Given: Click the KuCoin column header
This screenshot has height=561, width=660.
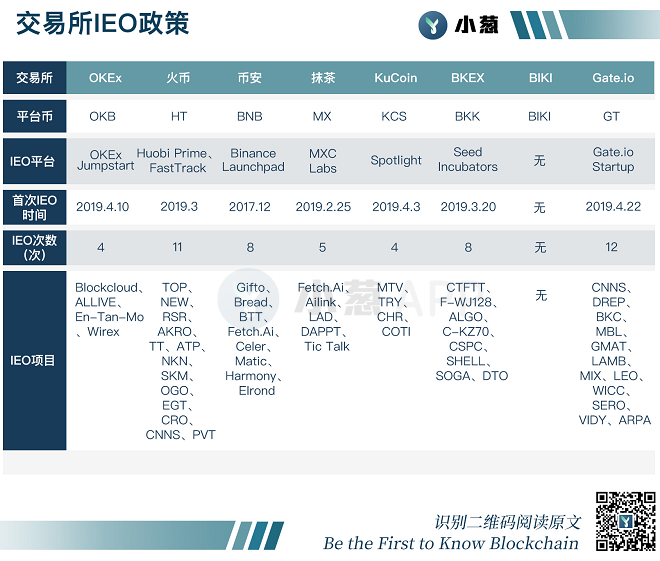Looking at the screenshot, I should 395,78.
